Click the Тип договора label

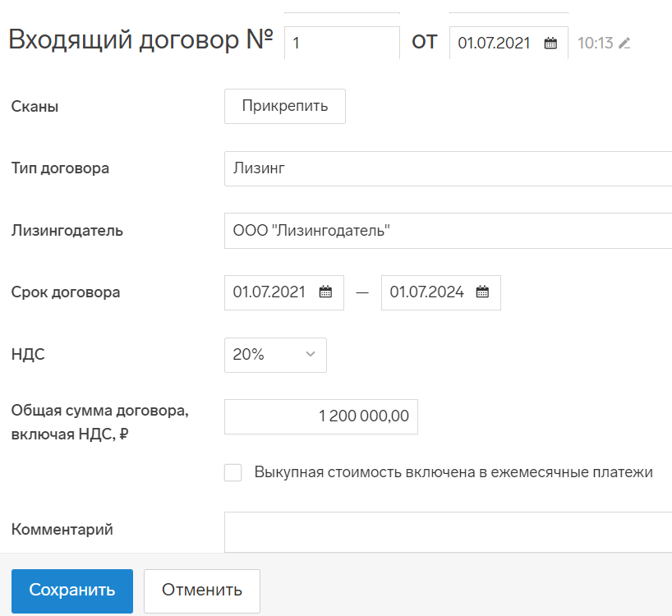(x=60, y=168)
